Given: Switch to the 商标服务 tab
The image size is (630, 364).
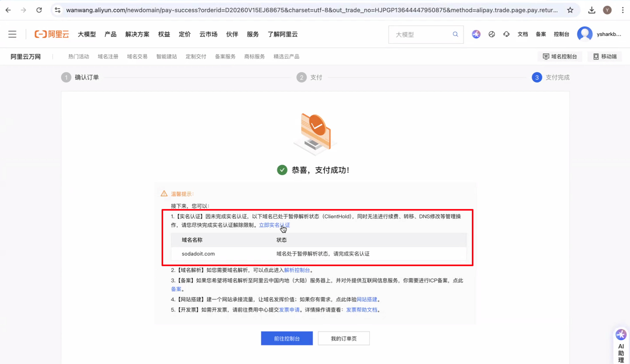Looking at the screenshot, I should (x=254, y=57).
